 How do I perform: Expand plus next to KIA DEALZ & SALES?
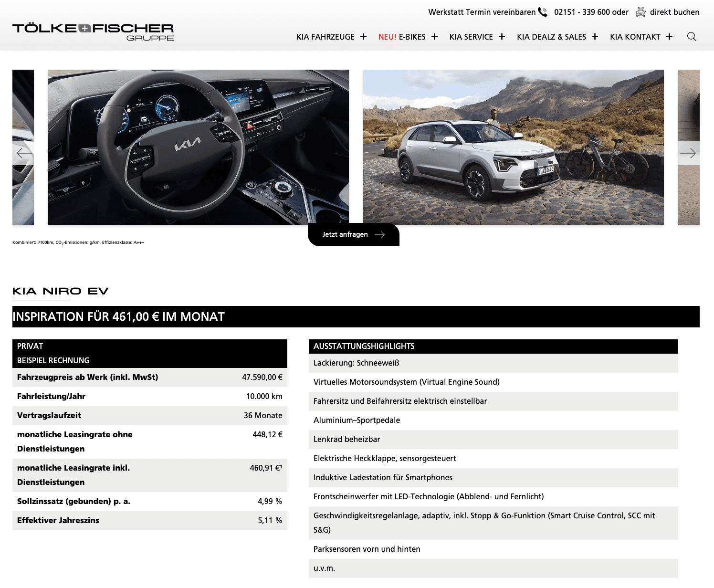point(595,37)
